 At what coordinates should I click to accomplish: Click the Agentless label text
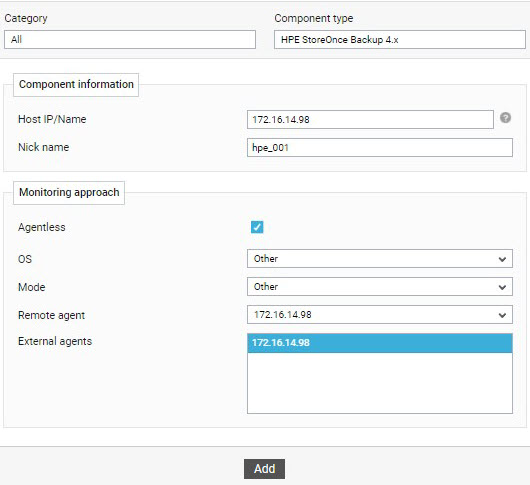pyautogui.click(x=42, y=227)
